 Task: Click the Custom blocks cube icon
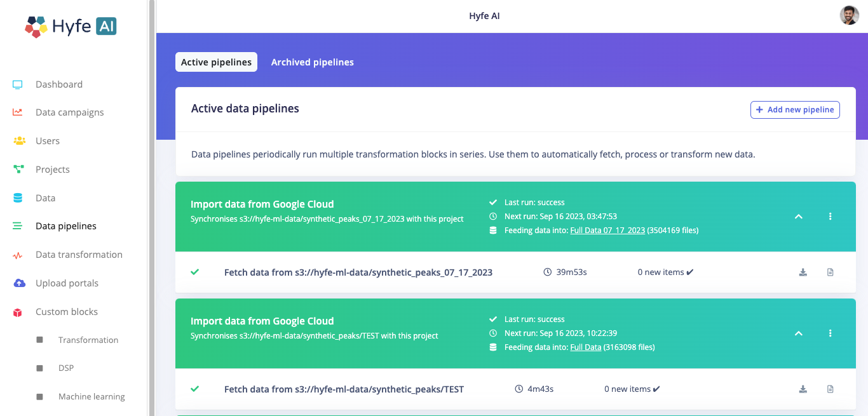tap(18, 312)
